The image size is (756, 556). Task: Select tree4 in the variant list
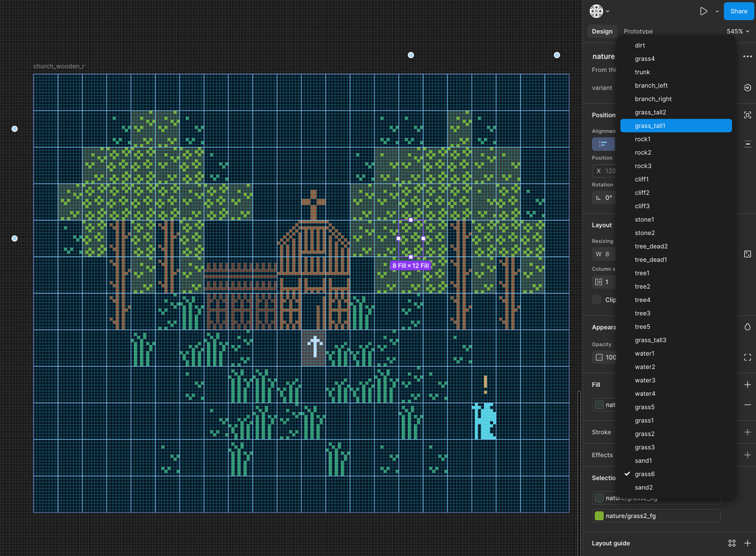pyautogui.click(x=676, y=300)
